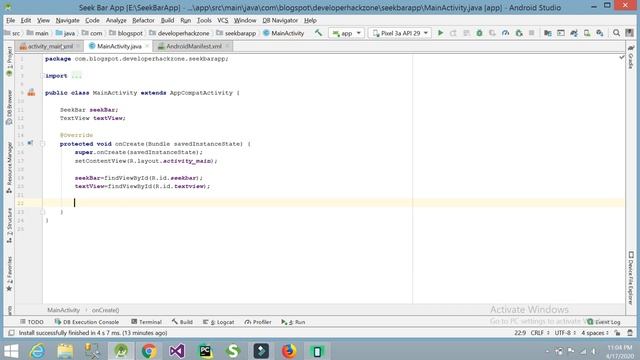640x360 pixels.
Task: Click Sync Project with Gradle Files icon
Action: click(574, 33)
